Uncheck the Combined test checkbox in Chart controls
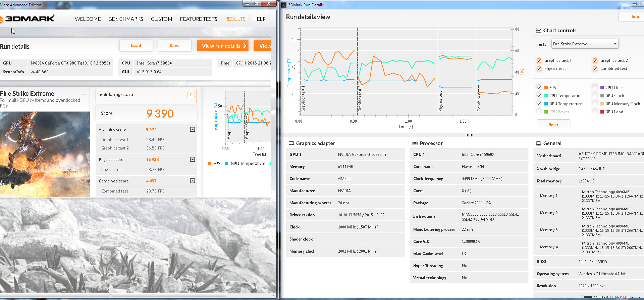 595,69
